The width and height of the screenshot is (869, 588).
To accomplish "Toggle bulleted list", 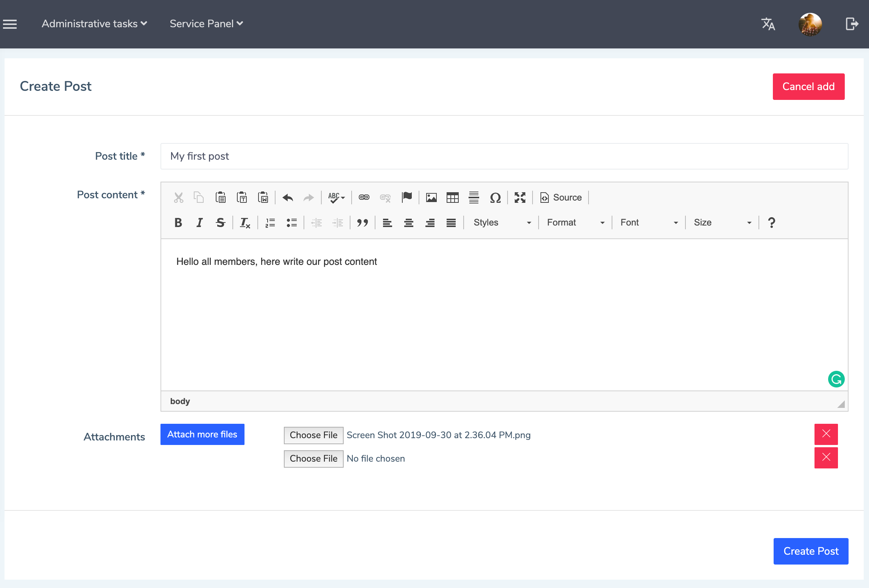I will click(x=291, y=222).
